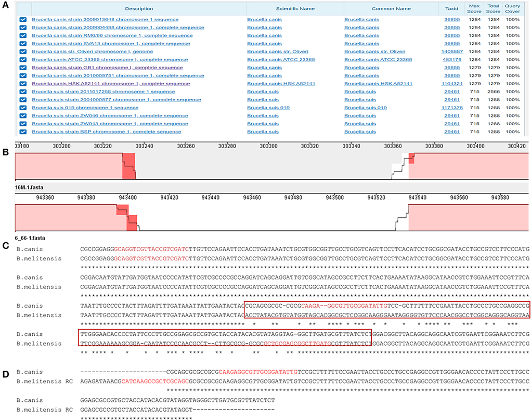Sort table by Max Score column header
Viewport: 531px width, 420px height.
(474, 9)
